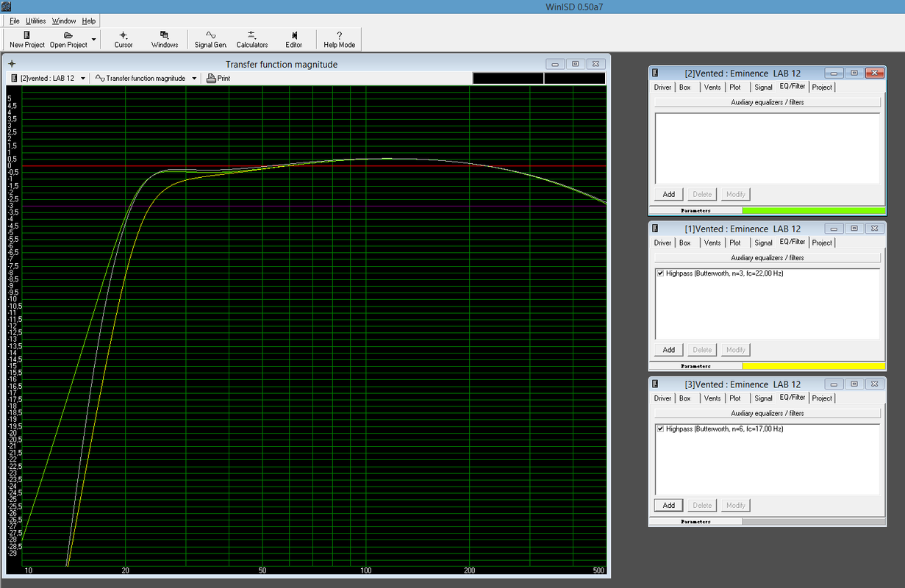Click the speaker icon of [3]Vented window
905x588 pixels.
(655, 384)
